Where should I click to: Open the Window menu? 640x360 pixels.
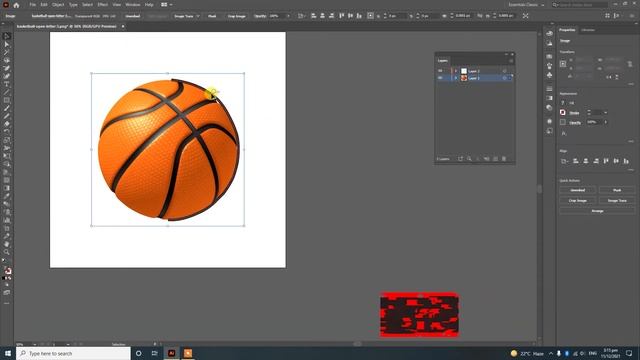(133, 5)
